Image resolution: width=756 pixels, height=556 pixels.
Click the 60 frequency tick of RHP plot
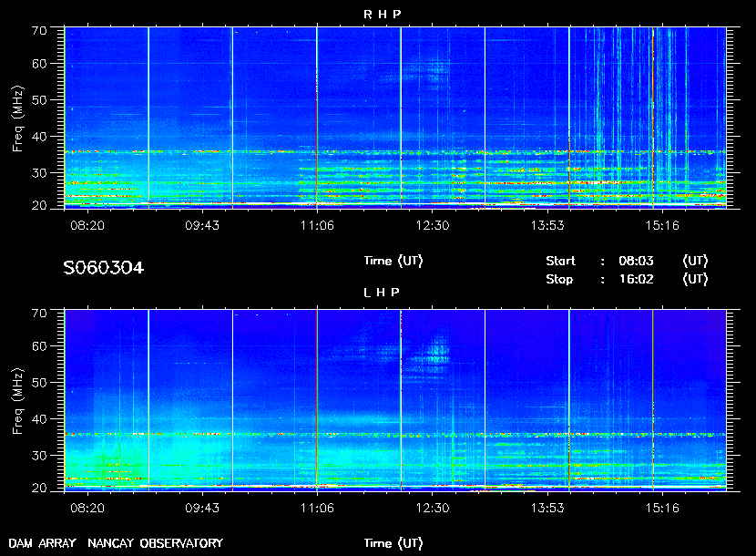click(x=39, y=64)
